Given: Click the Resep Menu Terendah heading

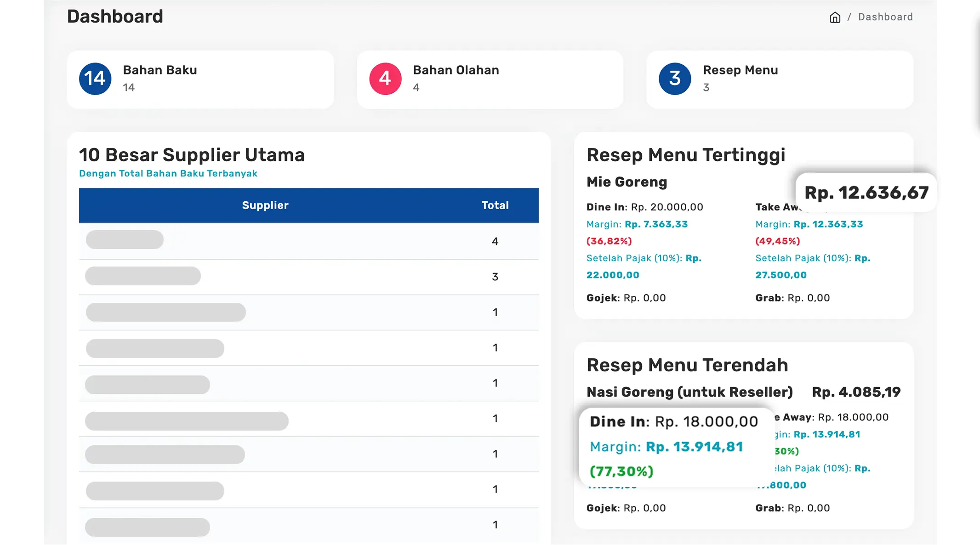Looking at the screenshot, I should click(687, 365).
